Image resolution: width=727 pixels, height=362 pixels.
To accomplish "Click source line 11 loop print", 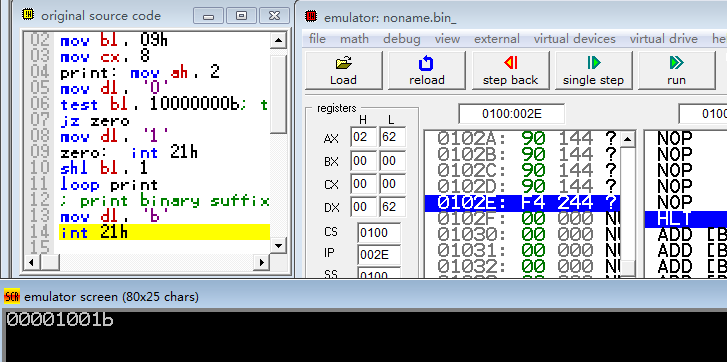I will 109,185.
